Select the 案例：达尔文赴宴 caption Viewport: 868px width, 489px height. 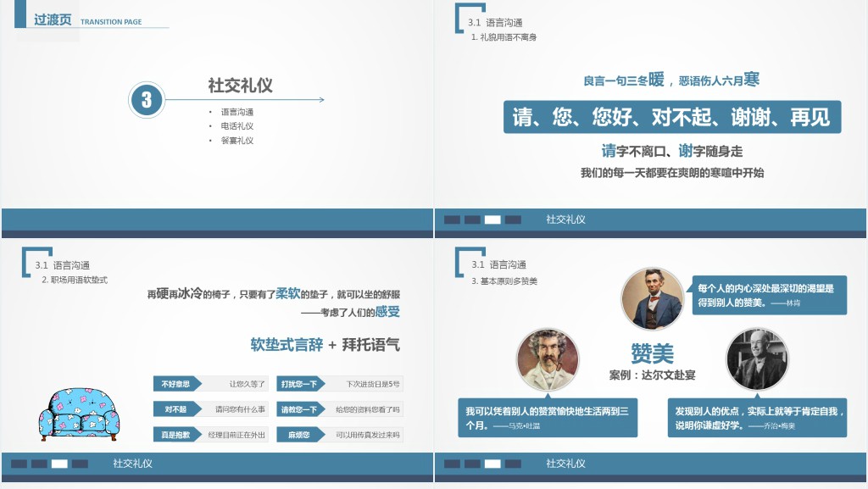pos(652,375)
